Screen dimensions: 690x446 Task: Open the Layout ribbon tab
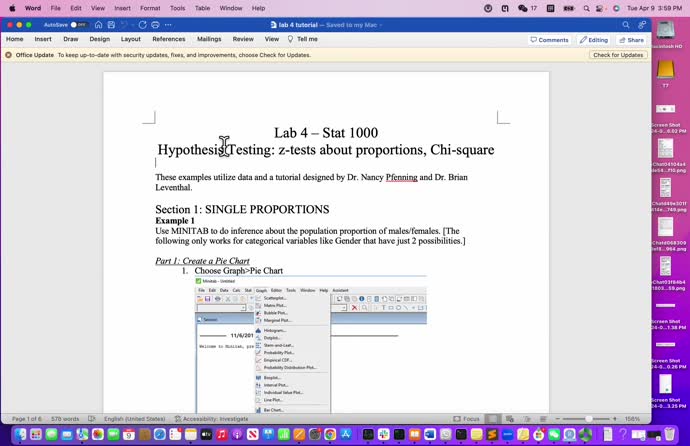click(x=131, y=39)
